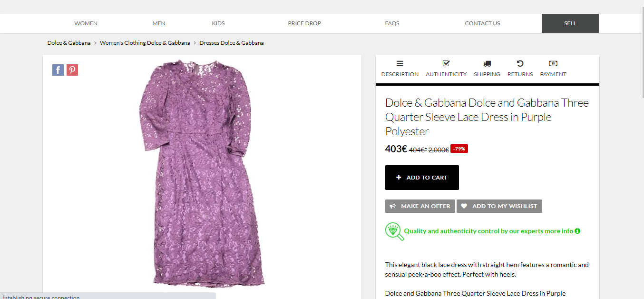The height and width of the screenshot is (299, 644).
Task: Add dress to my wishlist
Action: (499, 206)
